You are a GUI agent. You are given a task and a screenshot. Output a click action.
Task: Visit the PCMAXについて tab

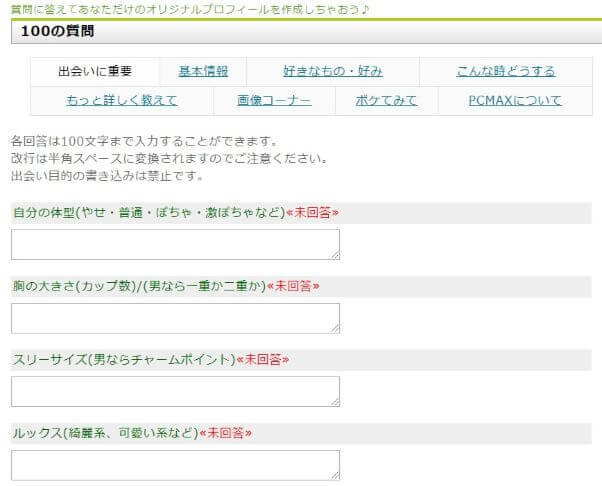[515, 101]
